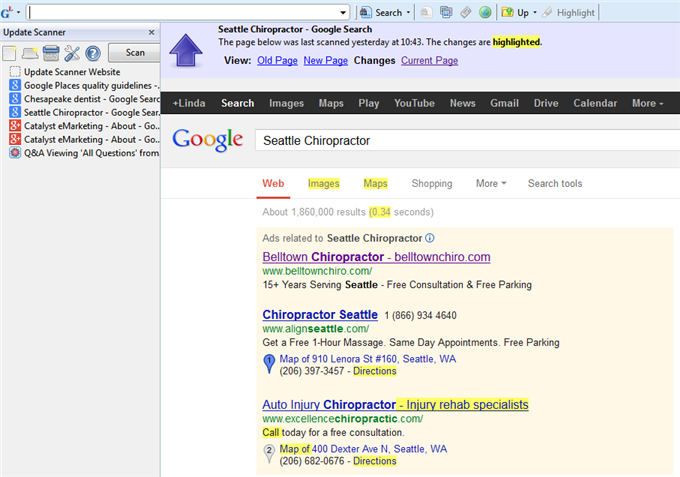Focus the Google toolbar search input box

point(182,13)
